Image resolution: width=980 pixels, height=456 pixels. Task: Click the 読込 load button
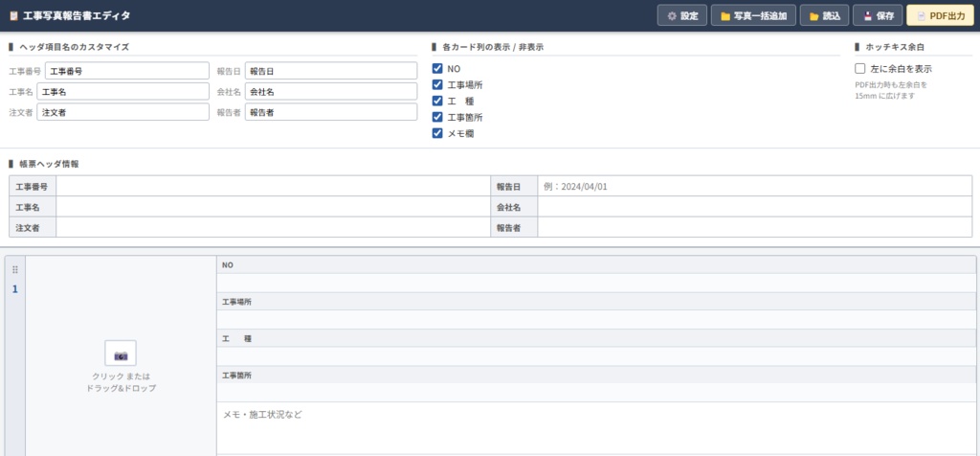coord(824,15)
